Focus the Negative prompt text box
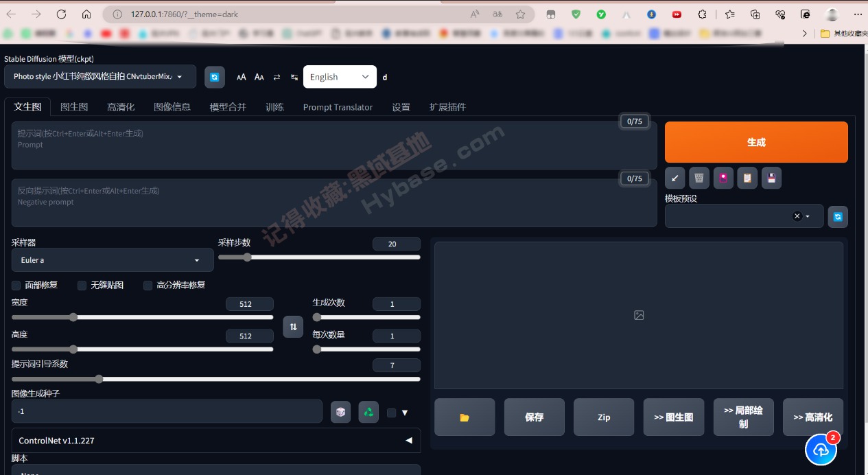This screenshot has width=868, height=475. point(334,203)
